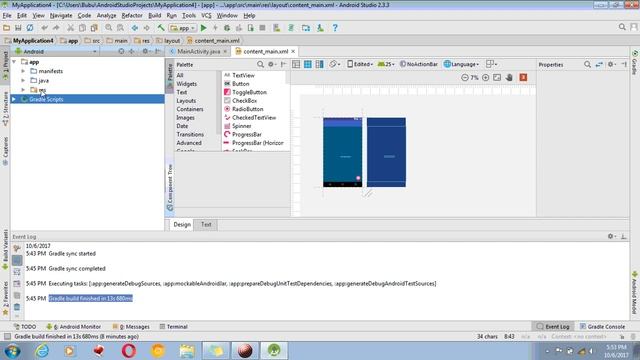The height and width of the screenshot is (360, 640).
Task: Click the red warnings indicator icon
Action: point(523,78)
